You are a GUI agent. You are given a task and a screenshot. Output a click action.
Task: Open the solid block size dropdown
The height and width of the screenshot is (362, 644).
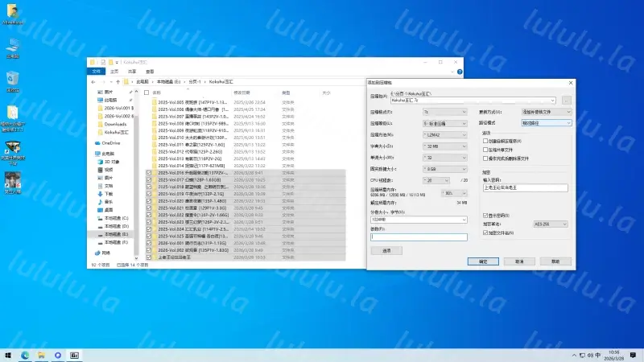[445, 169]
